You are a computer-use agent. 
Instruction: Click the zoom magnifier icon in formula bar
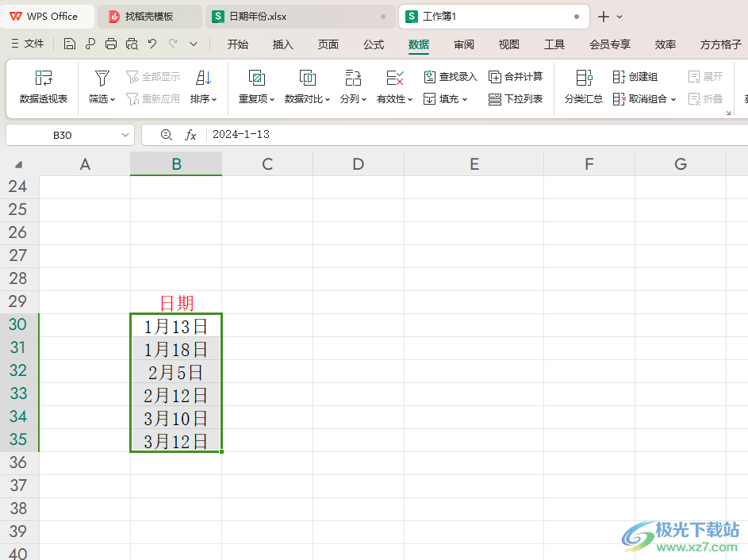tap(166, 135)
